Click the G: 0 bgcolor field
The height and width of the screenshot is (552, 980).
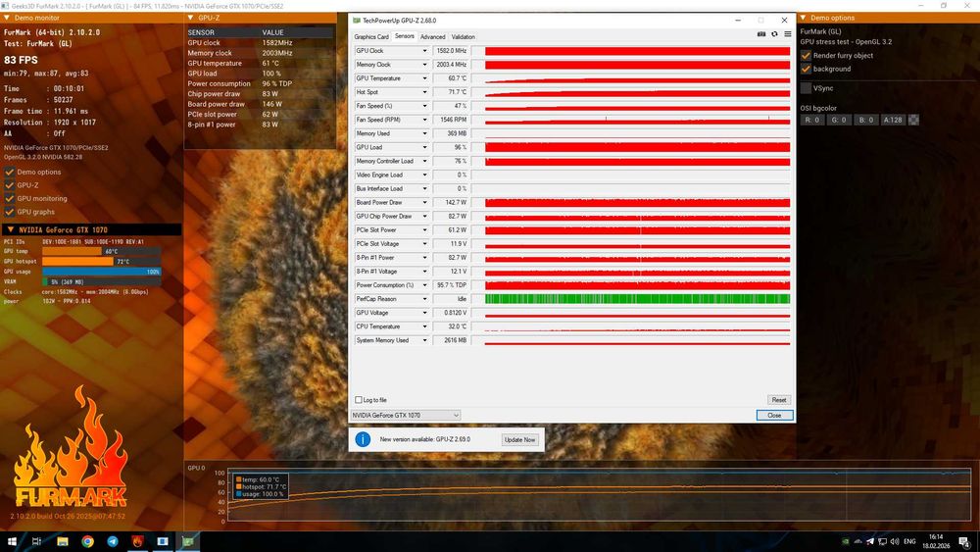839,120
